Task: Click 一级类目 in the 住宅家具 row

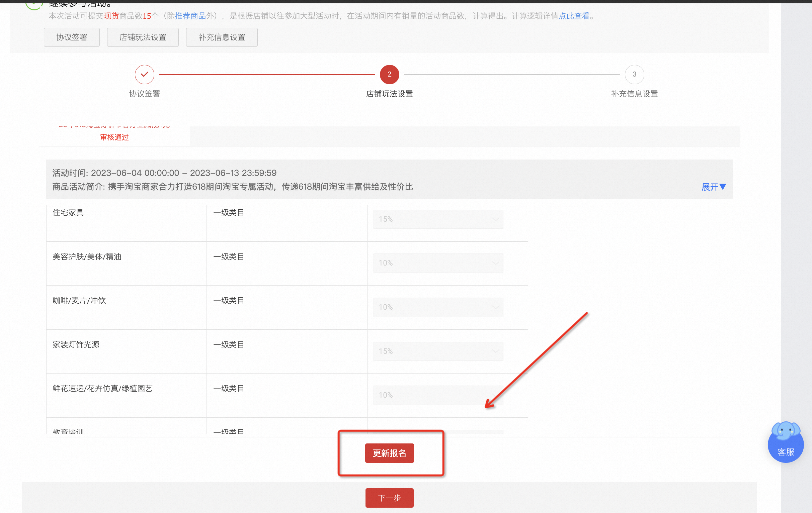Action: (229, 212)
